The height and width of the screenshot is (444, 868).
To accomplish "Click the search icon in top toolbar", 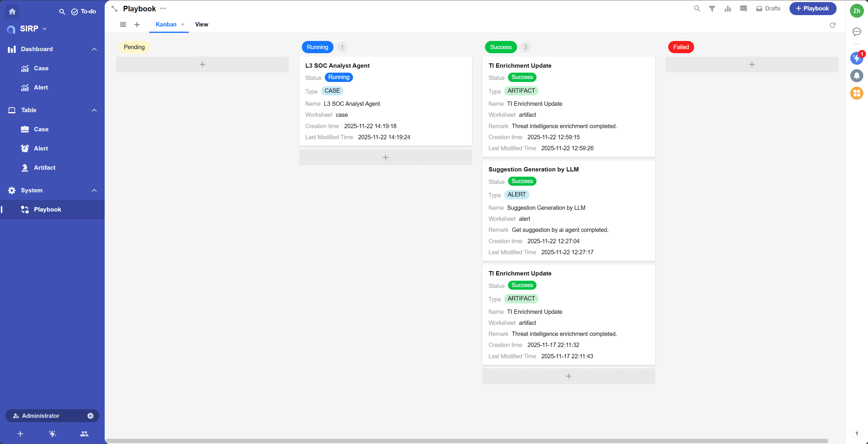I will point(697,9).
